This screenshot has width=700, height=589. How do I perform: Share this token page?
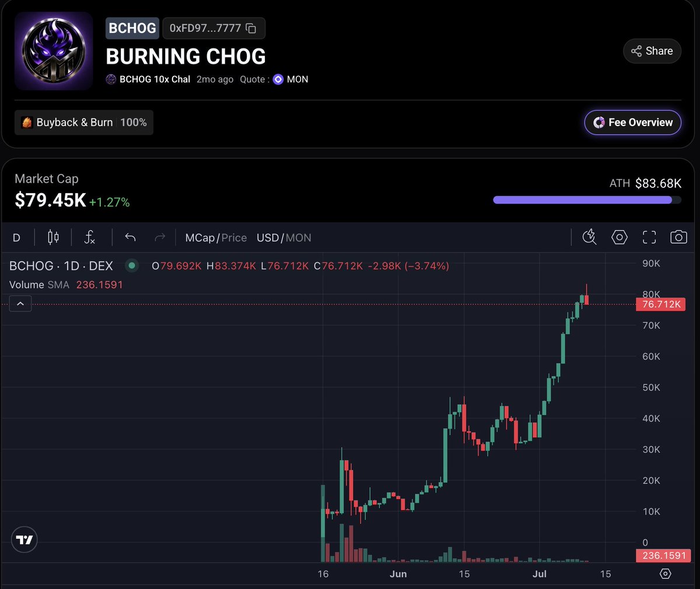652,51
